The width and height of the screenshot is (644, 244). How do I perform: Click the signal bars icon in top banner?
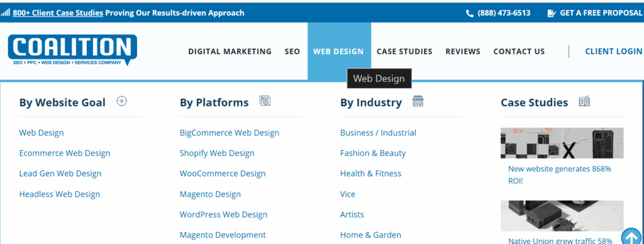tap(5, 13)
